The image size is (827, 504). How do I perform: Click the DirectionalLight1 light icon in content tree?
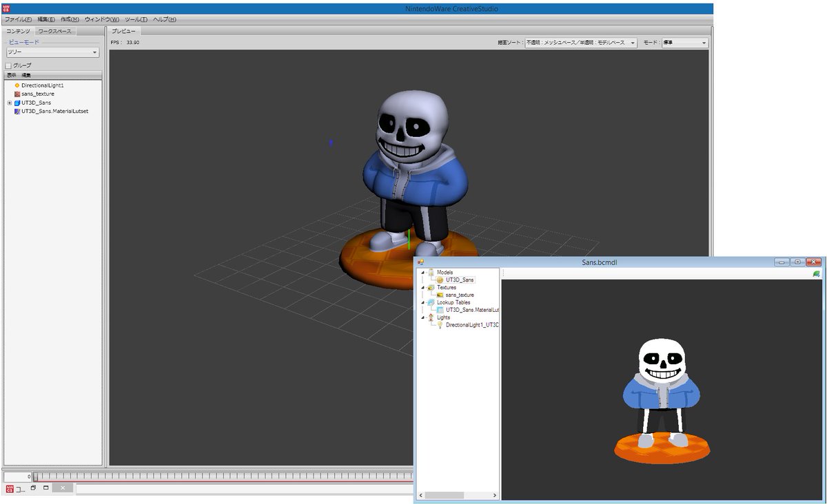(17, 85)
